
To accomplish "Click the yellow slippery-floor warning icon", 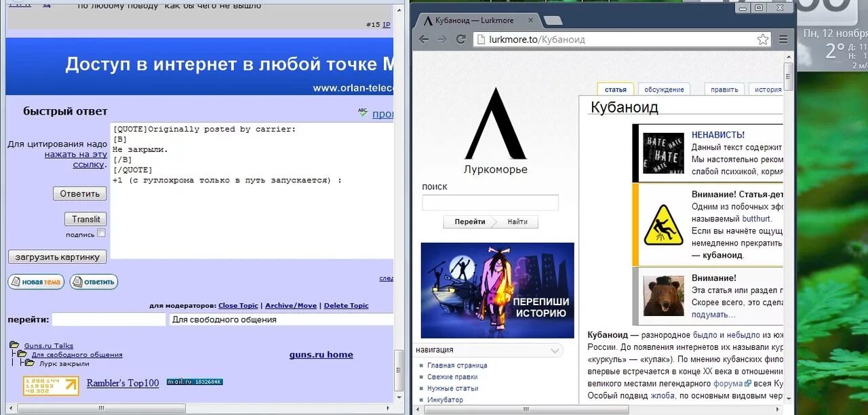I will coord(663,225).
